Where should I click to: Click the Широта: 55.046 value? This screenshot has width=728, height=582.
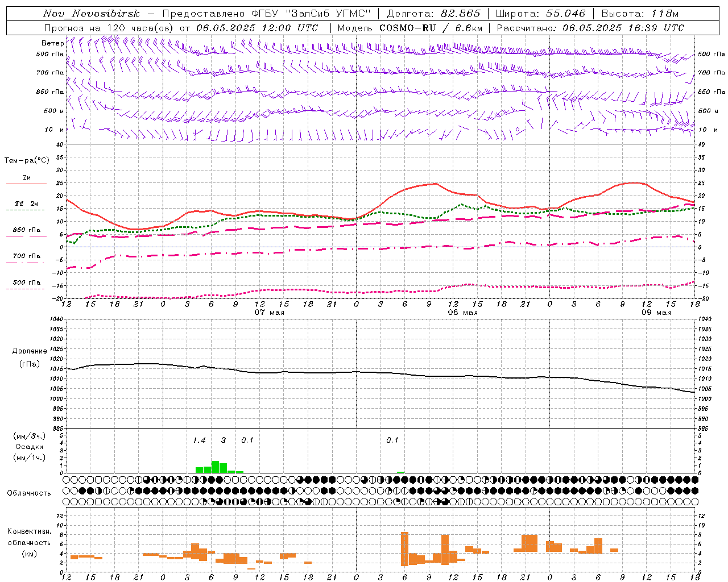pos(541,14)
